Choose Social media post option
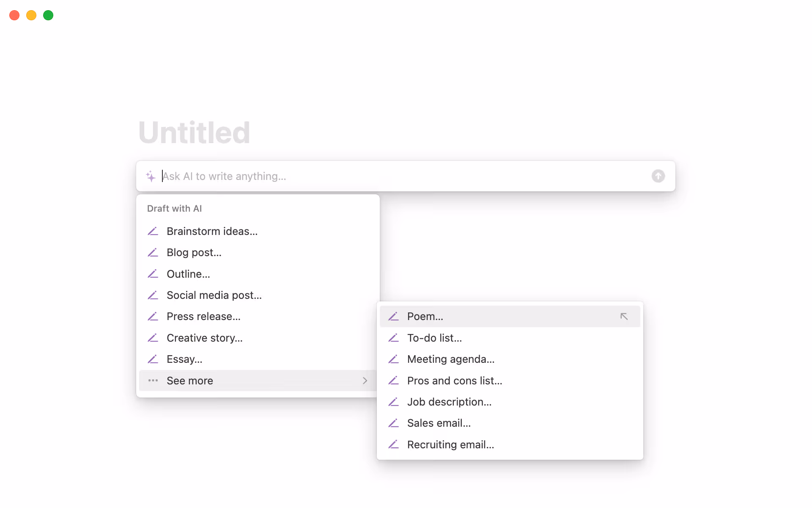The height and width of the screenshot is (508, 812). tap(258, 295)
